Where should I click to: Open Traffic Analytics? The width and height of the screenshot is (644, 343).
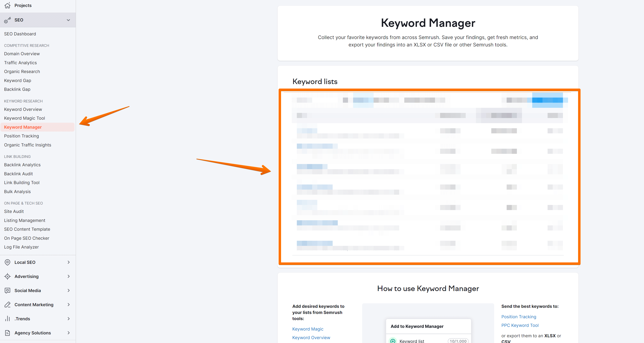point(20,63)
